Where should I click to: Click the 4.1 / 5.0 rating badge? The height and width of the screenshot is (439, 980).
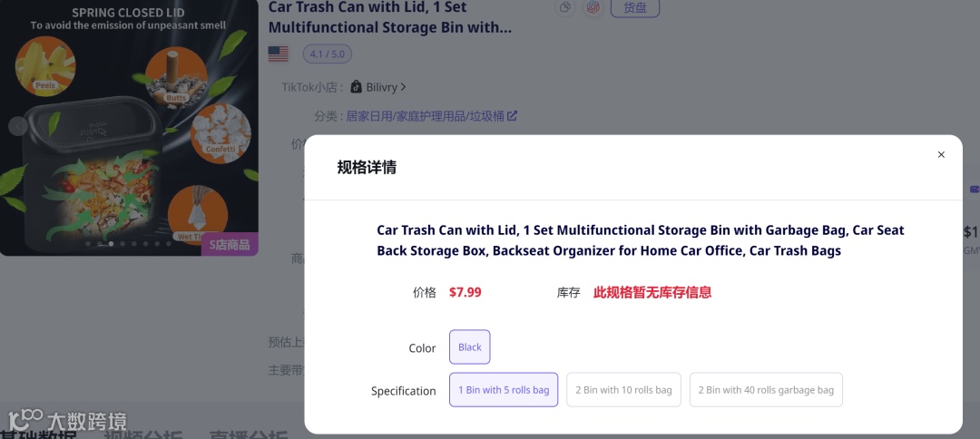tap(328, 54)
